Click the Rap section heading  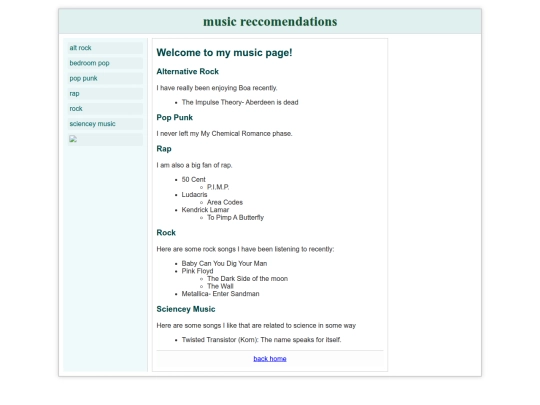[164, 148]
